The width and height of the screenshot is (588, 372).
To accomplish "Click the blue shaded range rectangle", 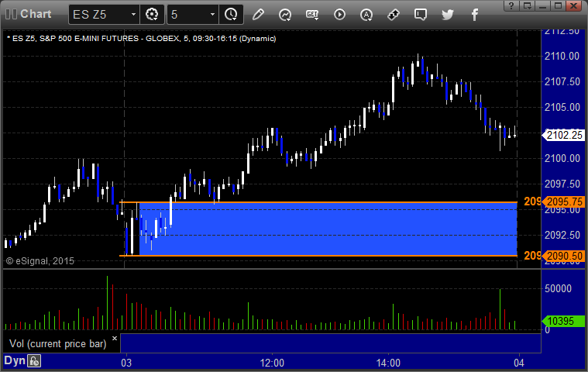I will tap(328, 229).
